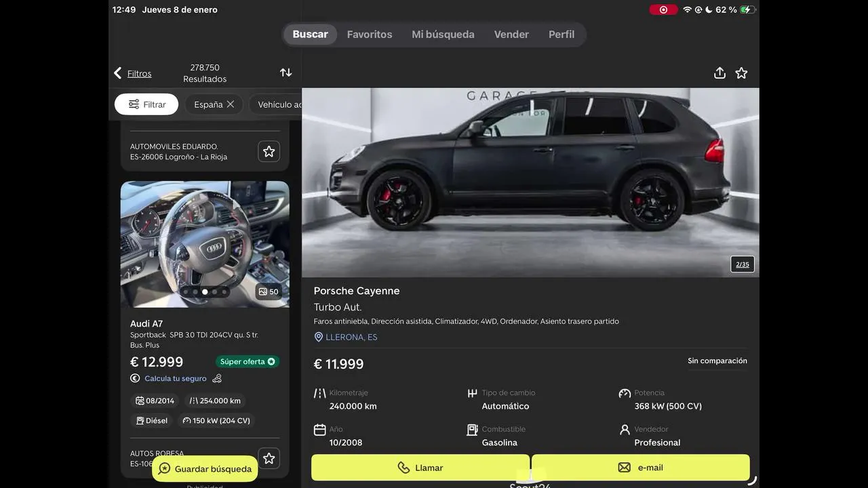The width and height of the screenshot is (868, 488).
Task: Open the 2/35 photo counter
Action: [743, 264]
